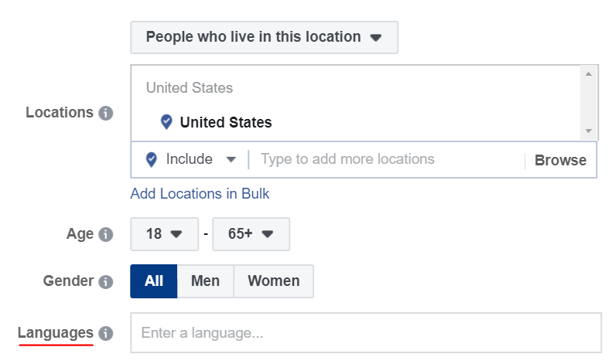Select Women gender option
Screen dimensions: 612x364
coord(273,281)
